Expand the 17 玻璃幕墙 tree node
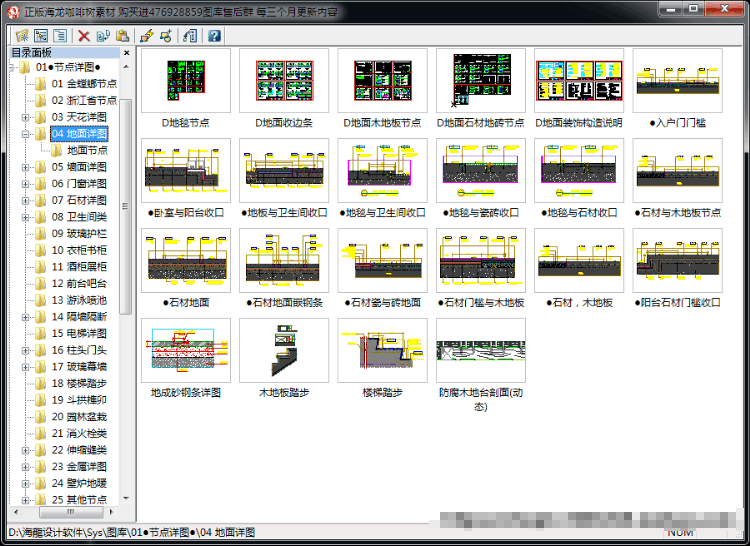 25,367
